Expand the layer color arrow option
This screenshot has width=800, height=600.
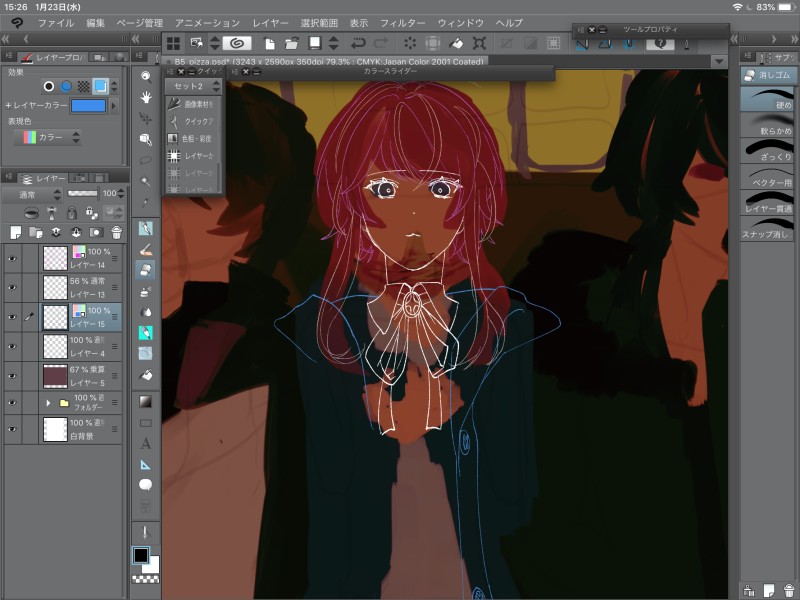pos(114,106)
